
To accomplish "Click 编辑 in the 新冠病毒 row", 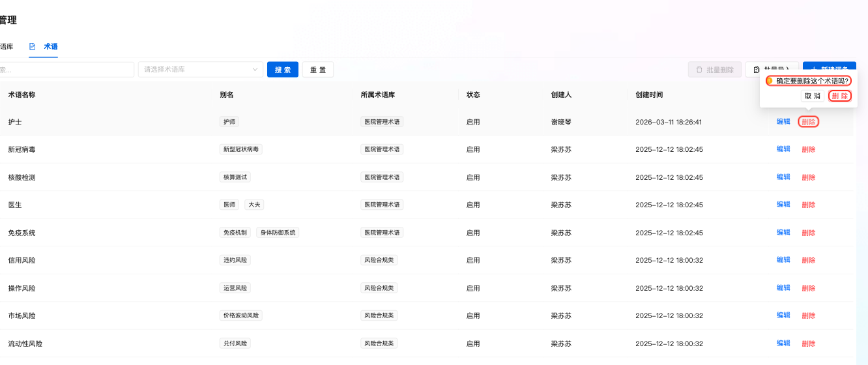I will [783, 149].
